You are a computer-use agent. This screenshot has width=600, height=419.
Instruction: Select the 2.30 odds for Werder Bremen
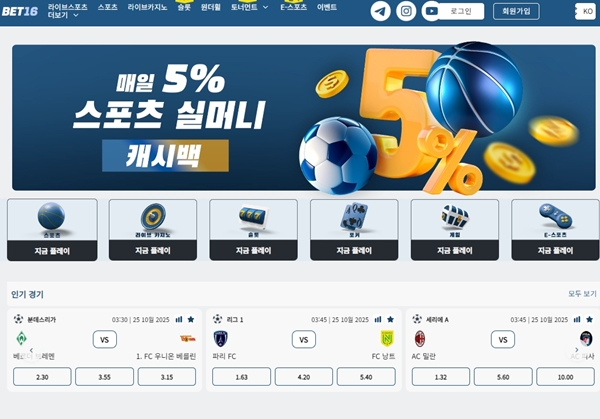(x=42, y=377)
